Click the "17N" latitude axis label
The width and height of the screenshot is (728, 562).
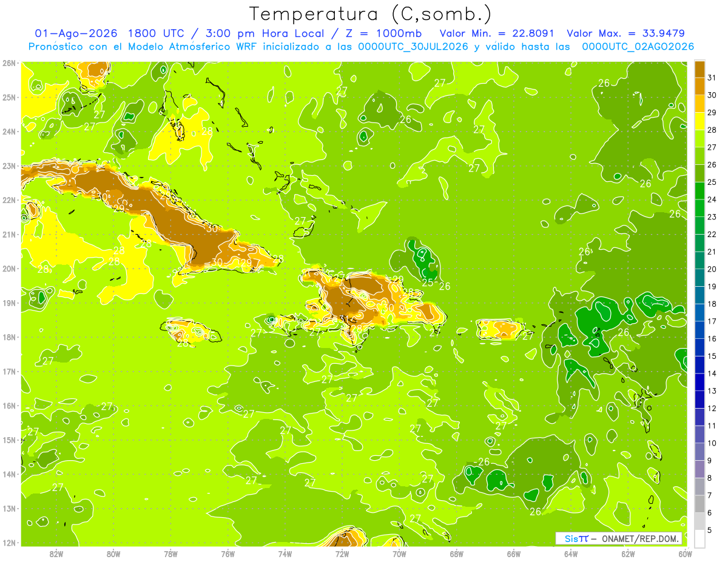coord(9,371)
